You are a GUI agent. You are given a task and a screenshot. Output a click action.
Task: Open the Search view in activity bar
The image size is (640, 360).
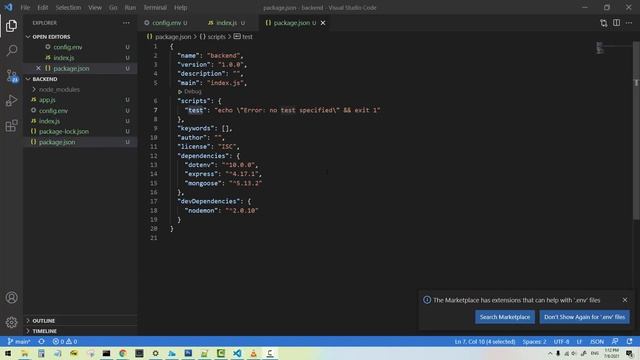(x=11, y=51)
